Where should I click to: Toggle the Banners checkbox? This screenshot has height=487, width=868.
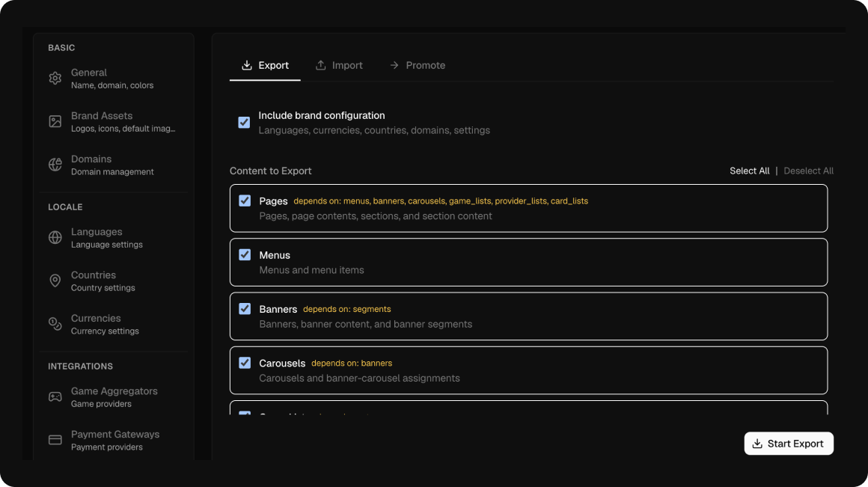245,309
